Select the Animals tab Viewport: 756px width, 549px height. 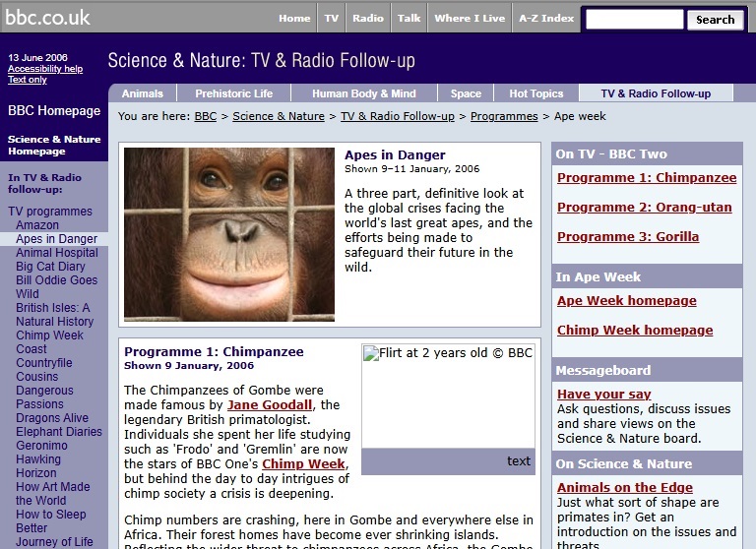coord(142,93)
